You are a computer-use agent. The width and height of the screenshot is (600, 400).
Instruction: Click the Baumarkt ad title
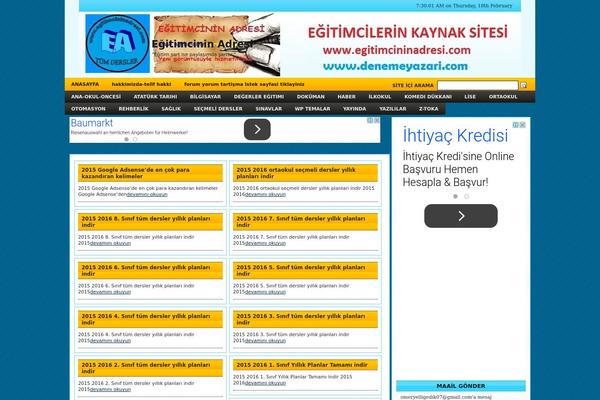[x=92, y=123]
